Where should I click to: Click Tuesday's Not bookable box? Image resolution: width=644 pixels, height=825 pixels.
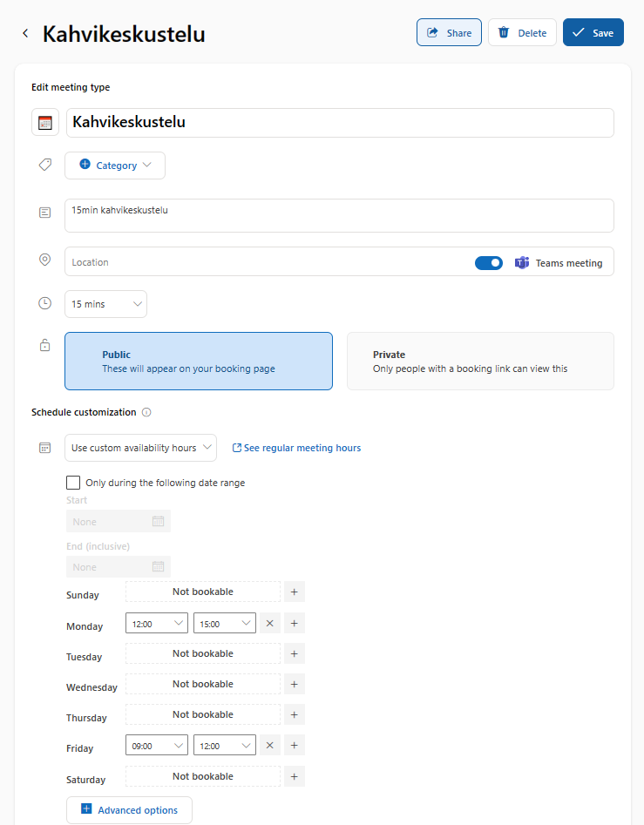point(203,653)
